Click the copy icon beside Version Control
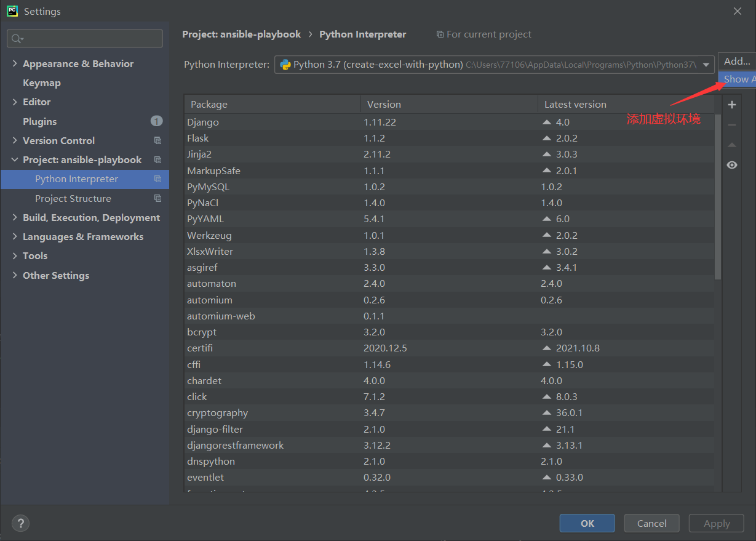This screenshot has height=541, width=756. (157, 140)
